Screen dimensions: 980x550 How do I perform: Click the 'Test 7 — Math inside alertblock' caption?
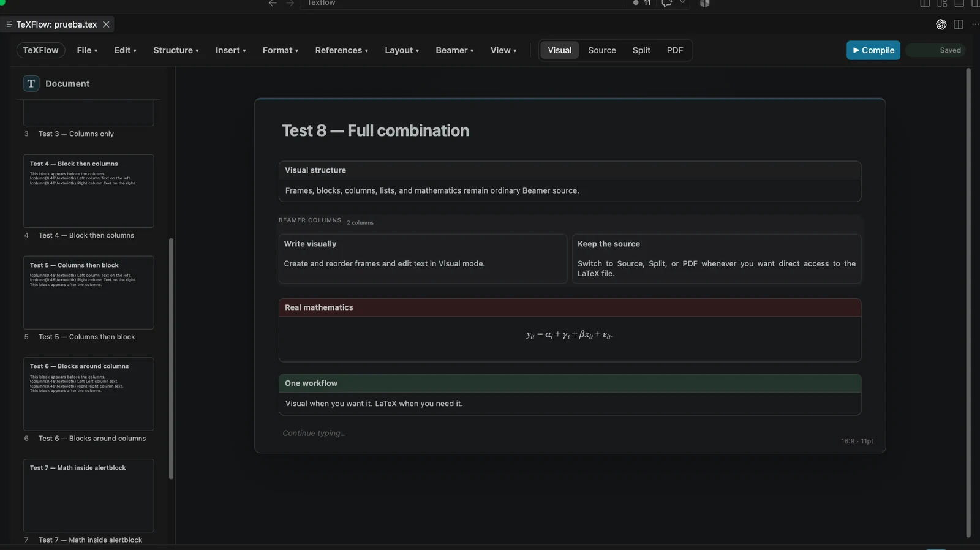tap(90, 540)
